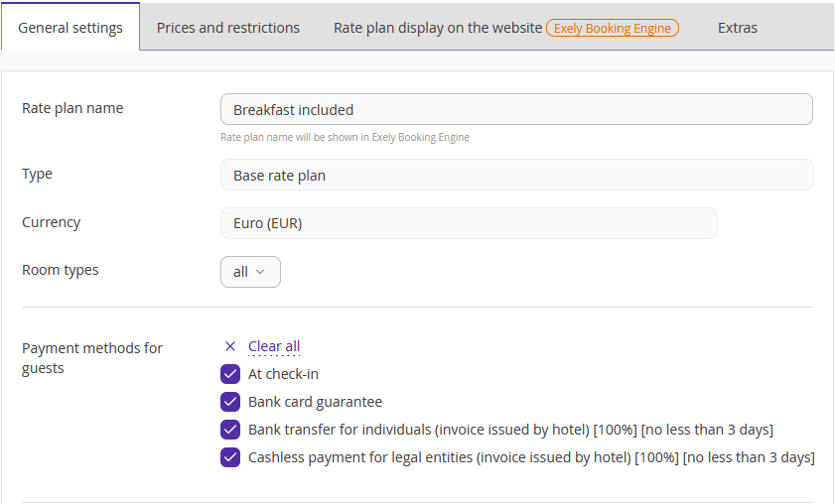
Task: Open the Extras tab
Action: point(737,28)
